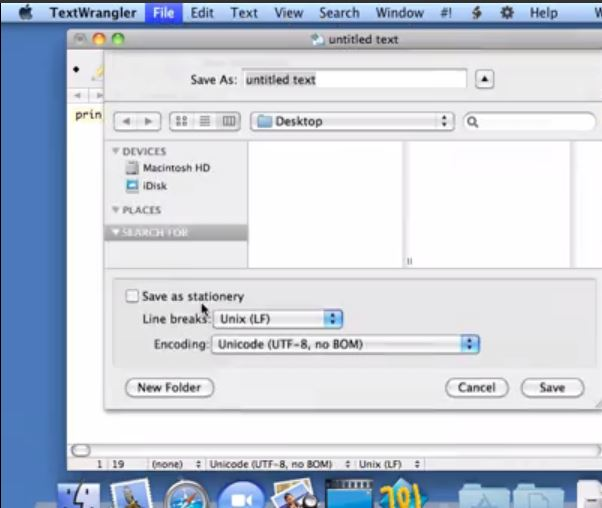Image resolution: width=602 pixels, height=508 pixels.
Task: Open the Help menu
Action: click(x=544, y=13)
